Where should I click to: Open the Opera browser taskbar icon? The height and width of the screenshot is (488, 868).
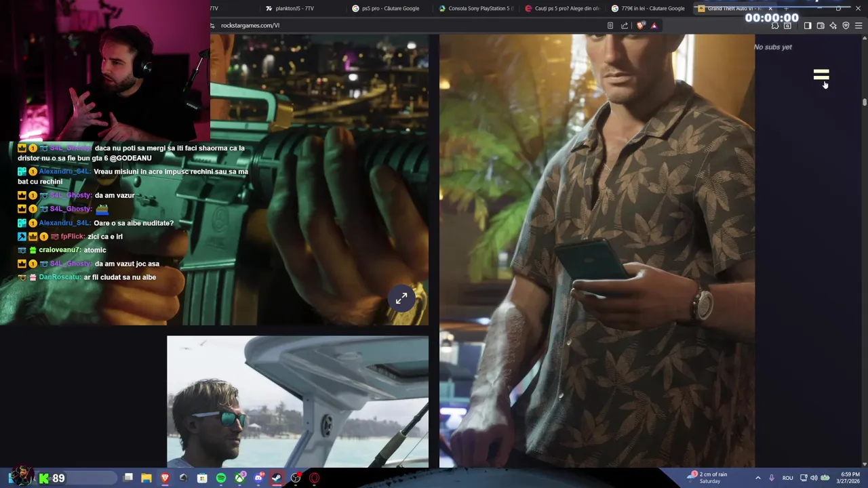(x=315, y=478)
